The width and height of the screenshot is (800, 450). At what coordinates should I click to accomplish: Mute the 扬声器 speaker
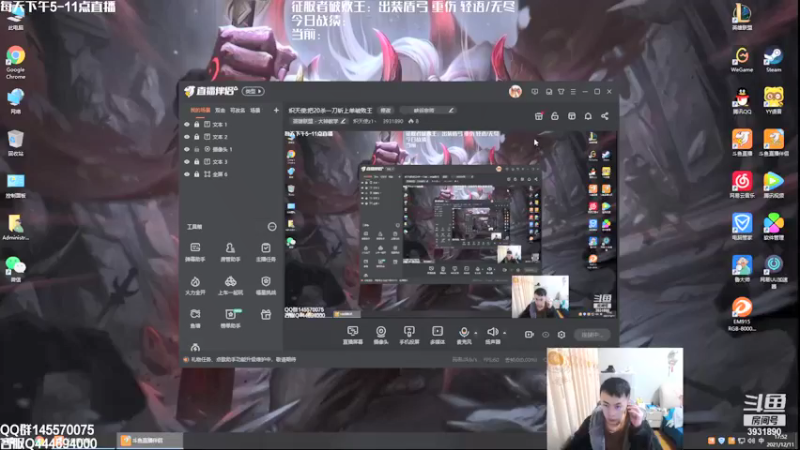tap(492, 335)
